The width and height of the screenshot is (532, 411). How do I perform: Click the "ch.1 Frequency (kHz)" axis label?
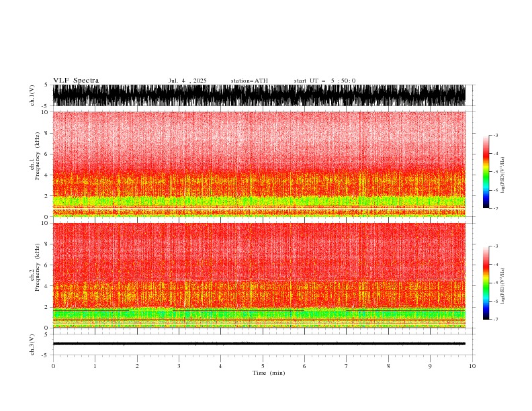[35, 156]
